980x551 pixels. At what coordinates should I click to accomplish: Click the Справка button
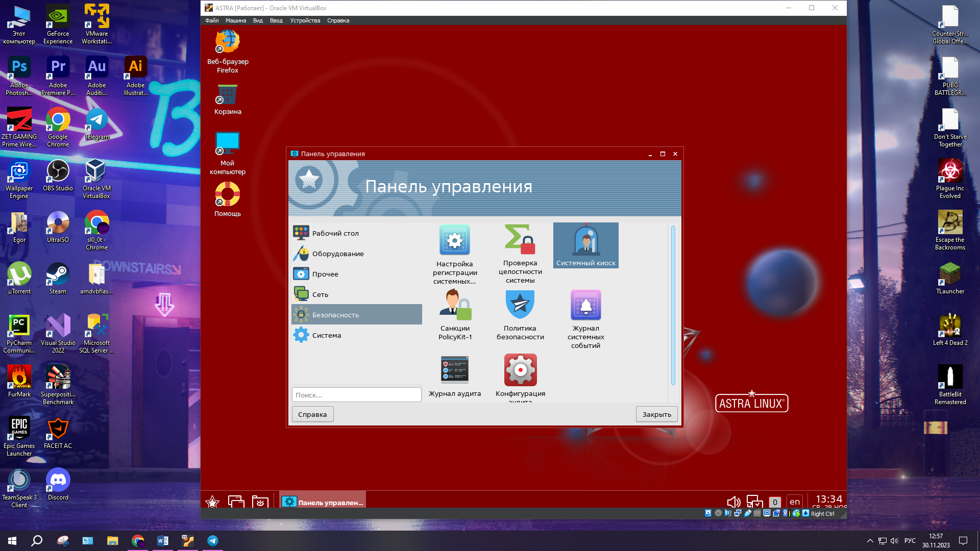click(312, 414)
